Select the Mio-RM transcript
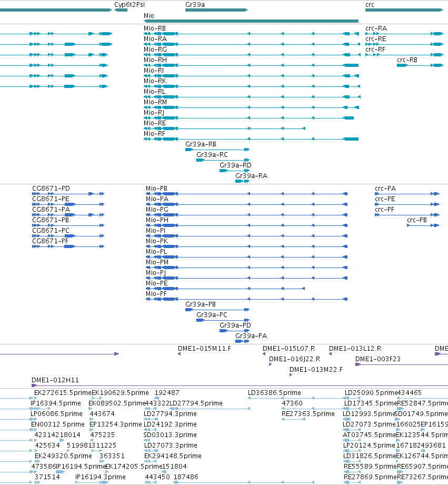448x485 pixels. pyautogui.click(x=155, y=102)
